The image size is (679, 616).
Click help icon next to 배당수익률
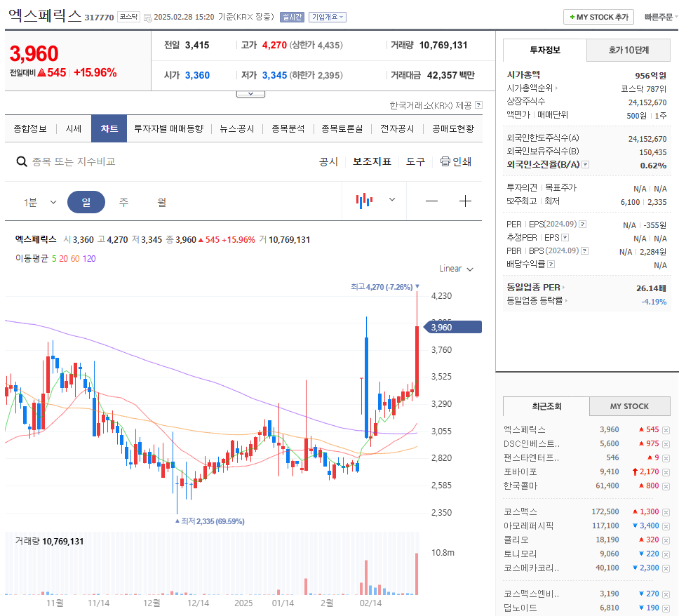pyautogui.click(x=551, y=264)
